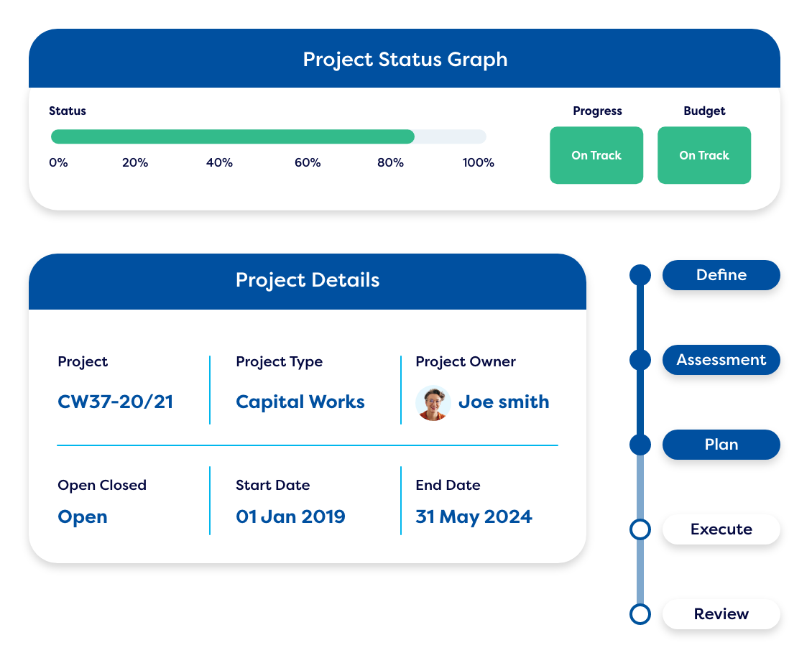Open the Assessment stage label
Screen dimensions: 812x658
(x=721, y=360)
